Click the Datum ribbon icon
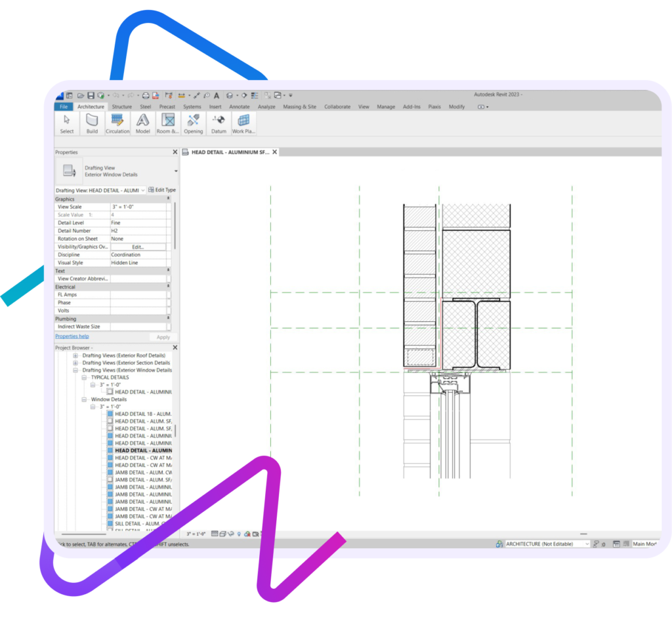 coord(219,123)
